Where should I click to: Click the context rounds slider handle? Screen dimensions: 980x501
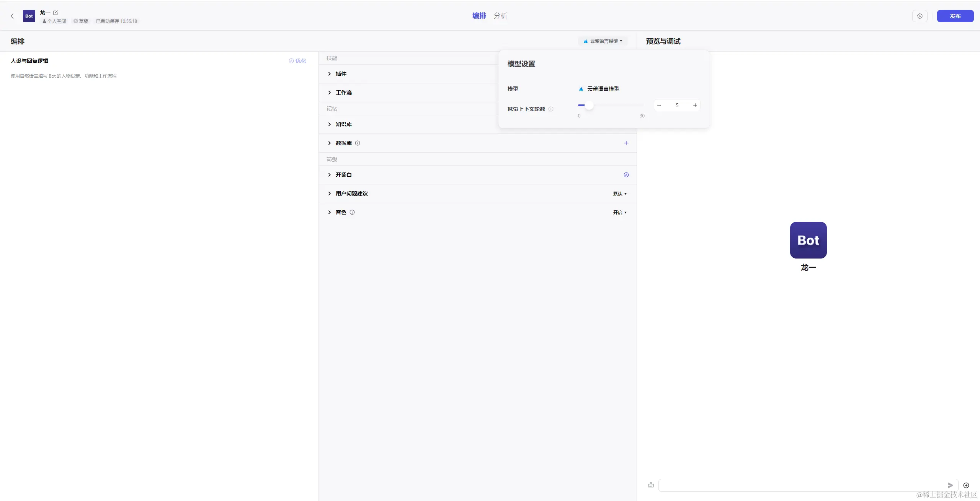[589, 105]
